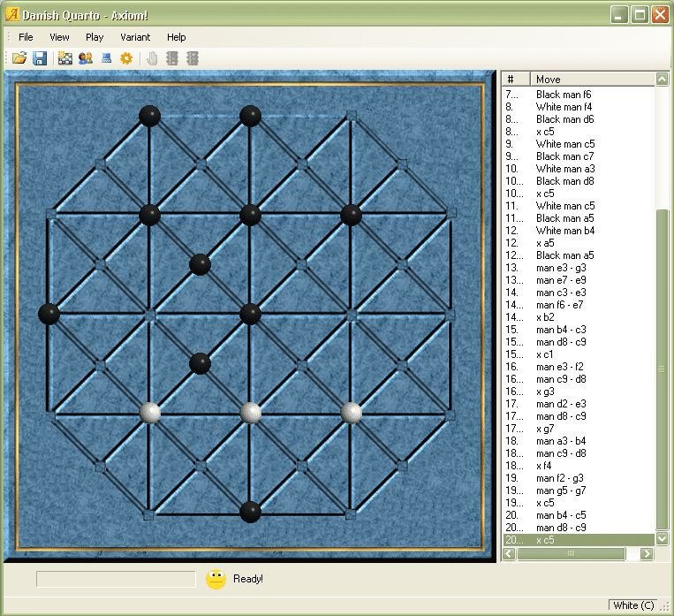Click the stop hand icon in the toolbar

point(152,58)
